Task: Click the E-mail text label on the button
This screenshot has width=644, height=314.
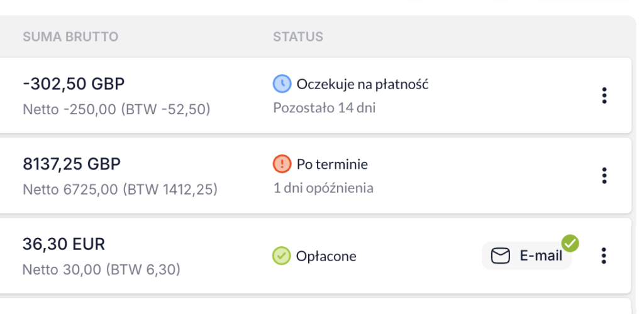Action: pyautogui.click(x=541, y=256)
